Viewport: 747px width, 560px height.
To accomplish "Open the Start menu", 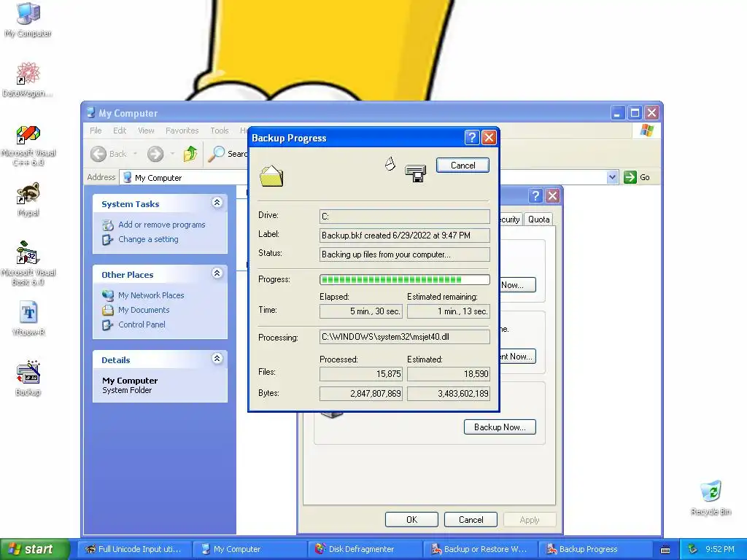I will tap(34, 549).
